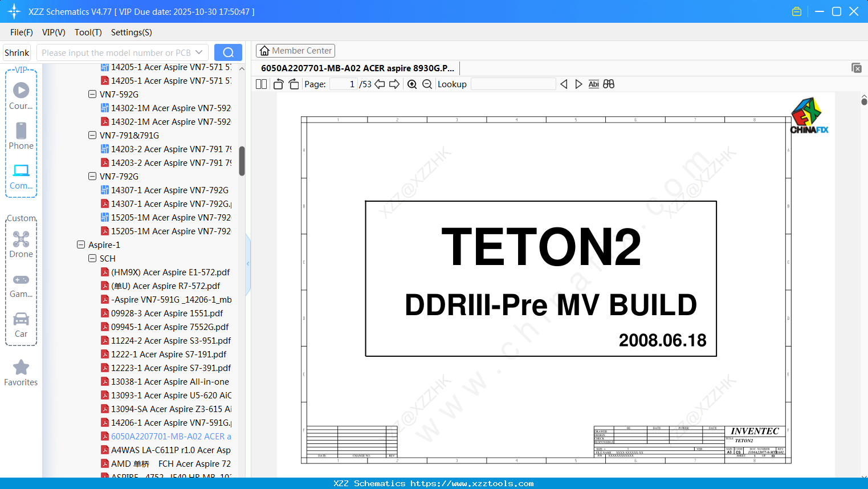Viewport: 868px width, 489px height.
Task: Click the blue magnifier search button
Action: point(228,52)
